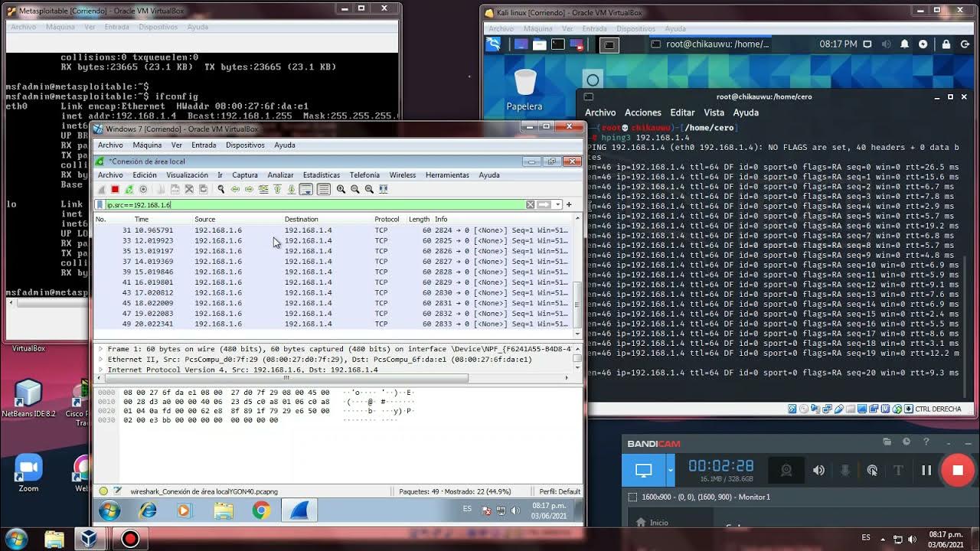Jump to last packet icon

pos(292,189)
